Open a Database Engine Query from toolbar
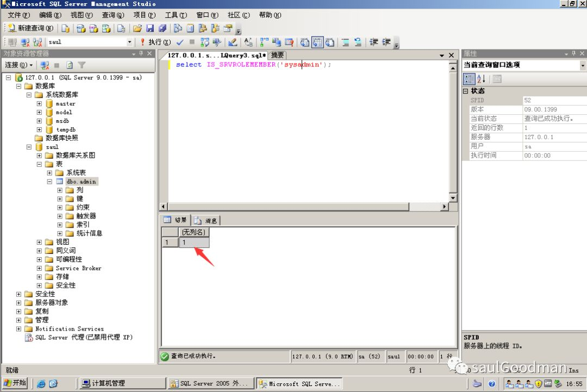587x392 pixels. click(x=66, y=28)
